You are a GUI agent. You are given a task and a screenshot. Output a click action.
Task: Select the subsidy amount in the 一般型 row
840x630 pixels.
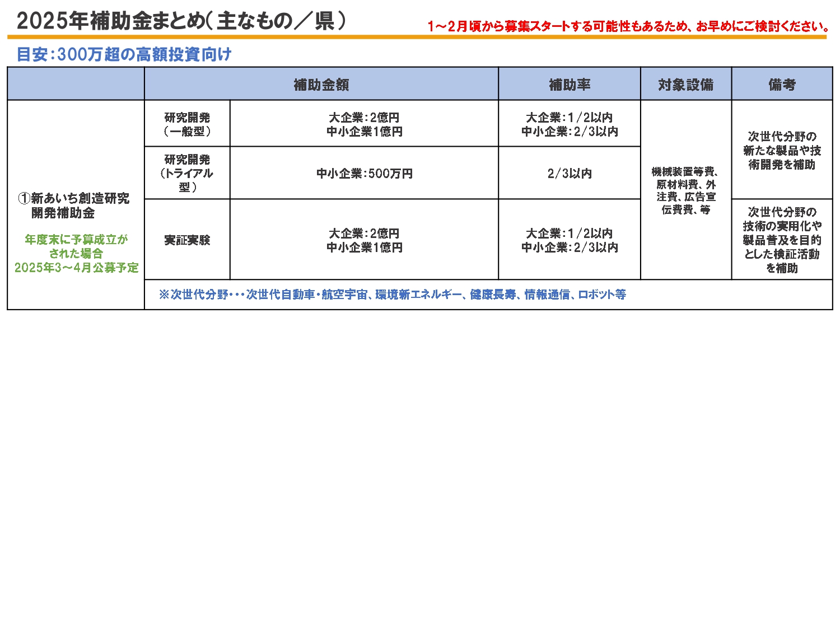[x=365, y=124]
